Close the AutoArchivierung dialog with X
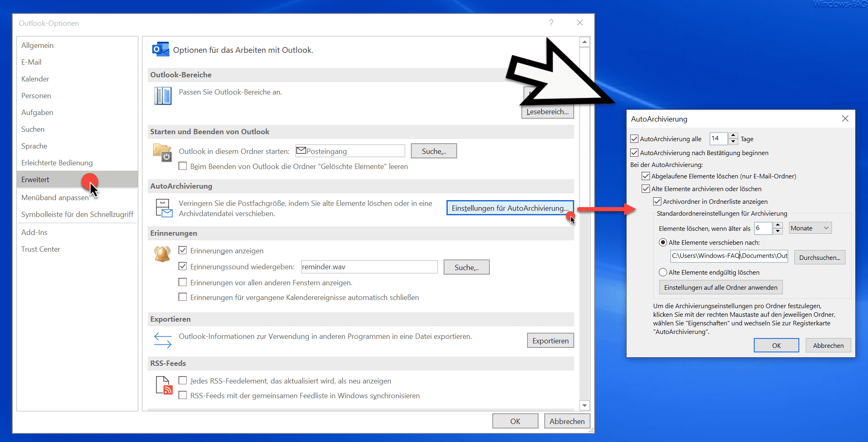The height and width of the screenshot is (442, 868). coord(845,119)
